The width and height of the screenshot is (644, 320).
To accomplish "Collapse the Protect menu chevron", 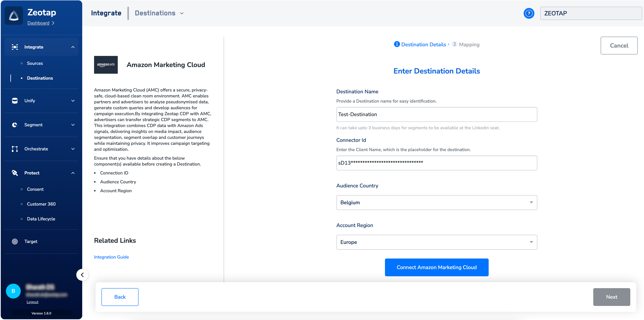I will pyautogui.click(x=73, y=173).
